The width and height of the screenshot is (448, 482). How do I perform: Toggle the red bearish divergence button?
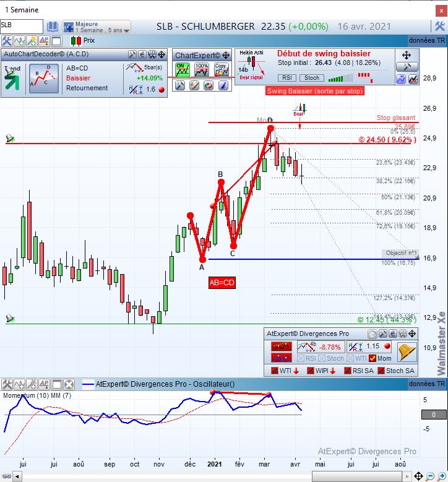(x=282, y=346)
